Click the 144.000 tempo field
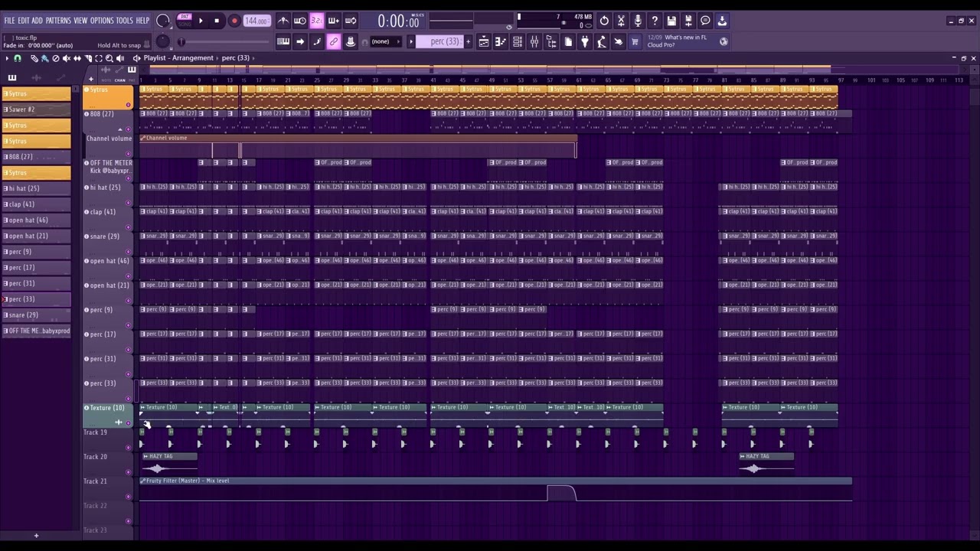 pos(256,21)
